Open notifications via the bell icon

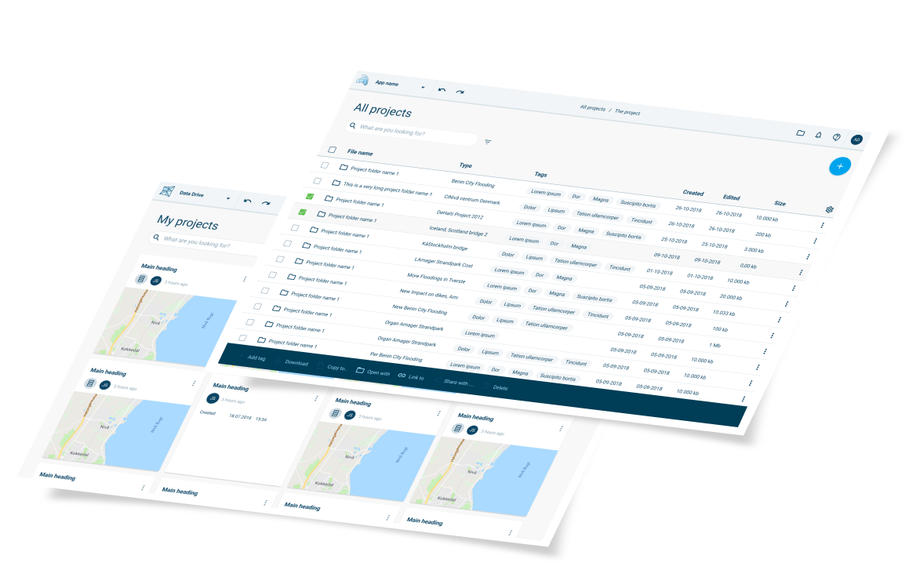point(818,135)
